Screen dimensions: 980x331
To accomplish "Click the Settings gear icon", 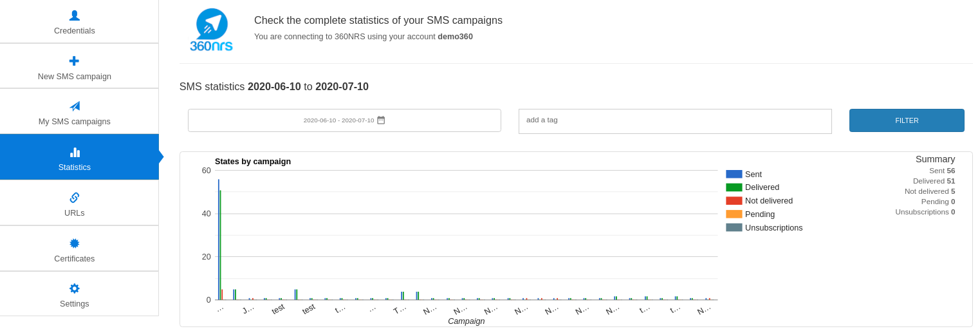I will point(75,288).
